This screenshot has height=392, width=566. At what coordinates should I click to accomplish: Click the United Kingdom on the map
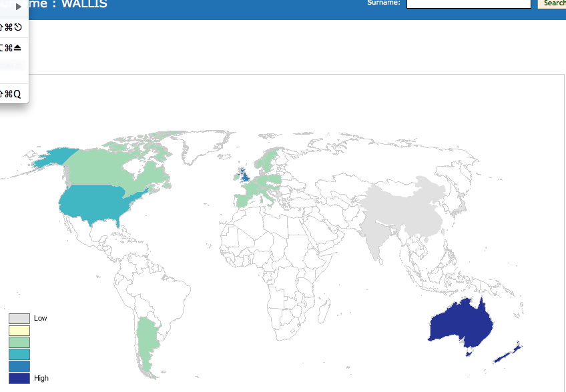pos(246,177)
